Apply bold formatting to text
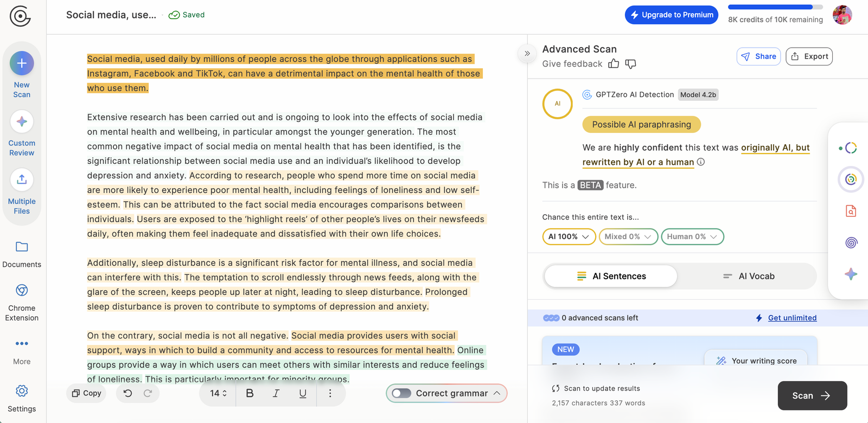The image size is (868, 423). tap(250, 393)
